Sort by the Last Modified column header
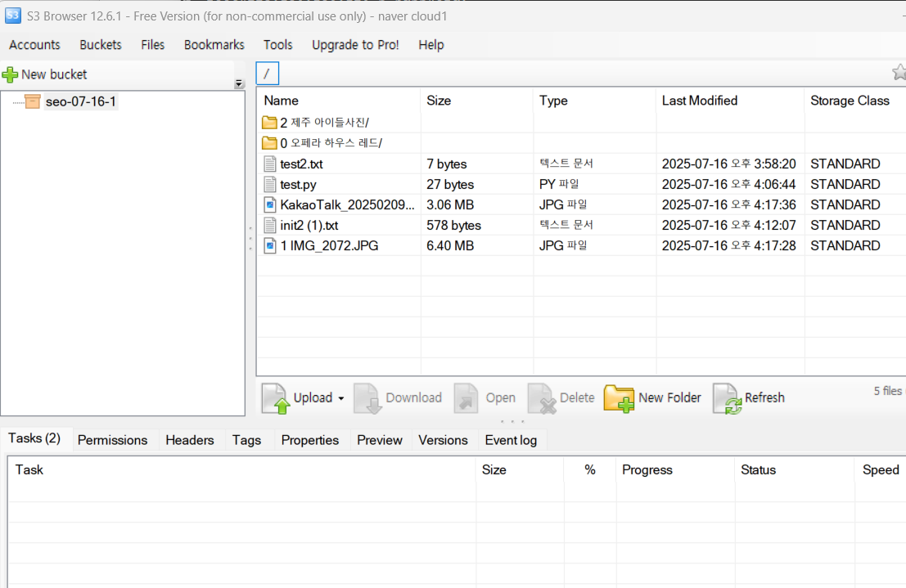906x588 pixels. point(730,101)
